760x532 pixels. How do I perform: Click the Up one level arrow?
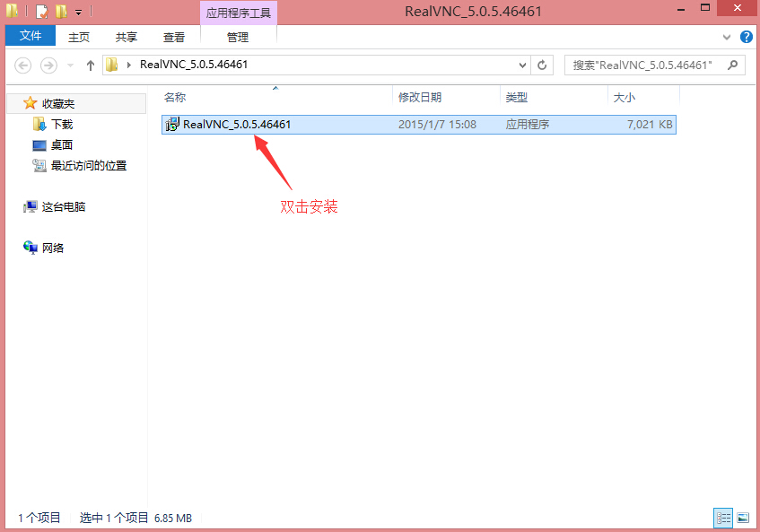click(x=90, y=65)
